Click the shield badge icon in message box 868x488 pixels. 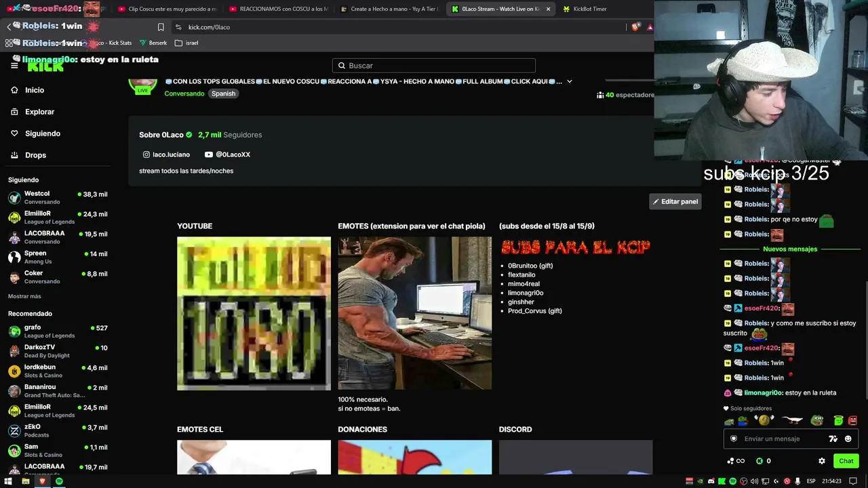[734, 439]
